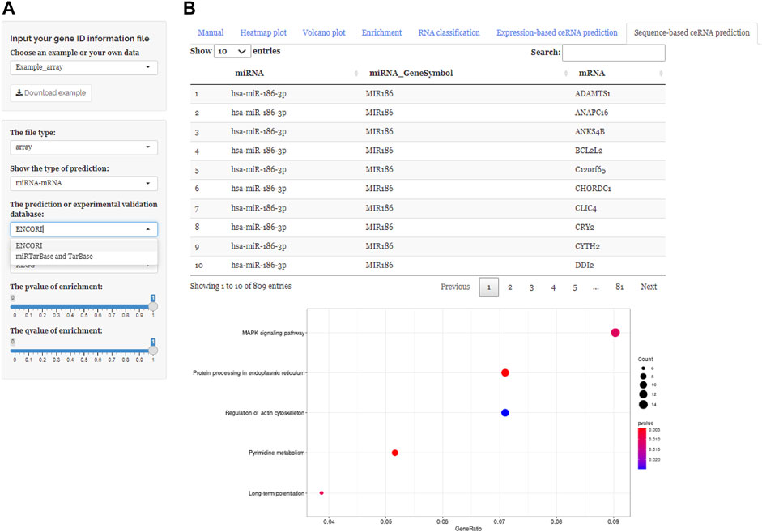
Task: Click the Protein processing in endoplasmic reticulum dot
Action: [505, 372]
